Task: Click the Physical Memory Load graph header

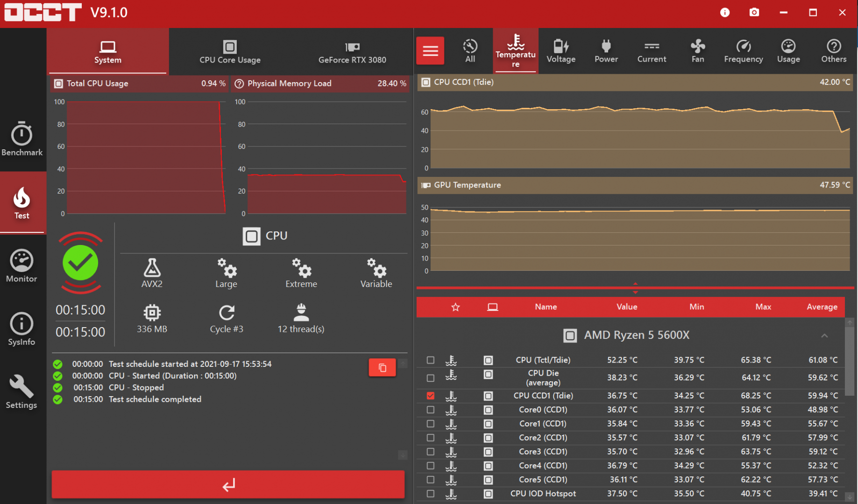Action: pyautogui.click(x=320, y=84)
